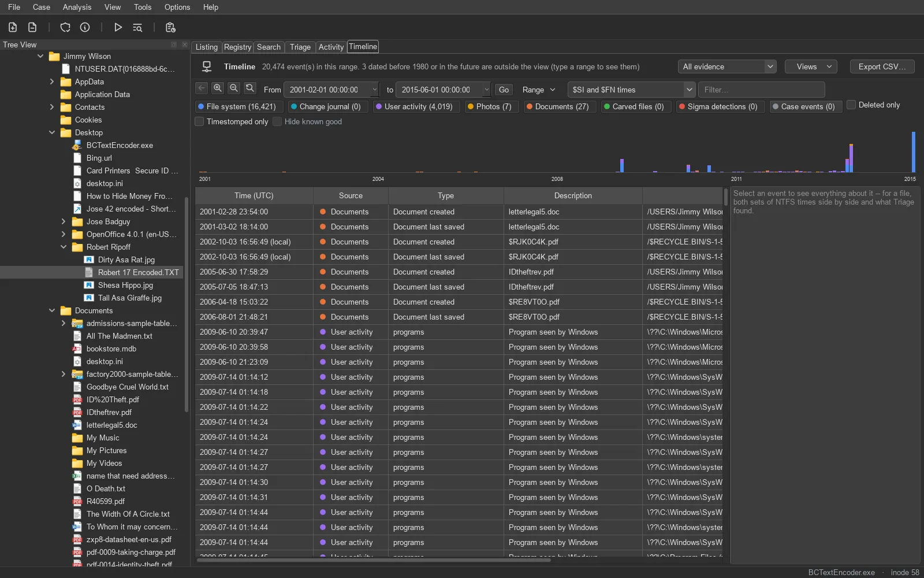This screenshot has width=924, height=578.
Task: Click the letterlegal5.doc Word icon in tree
Action: [77, 425]
